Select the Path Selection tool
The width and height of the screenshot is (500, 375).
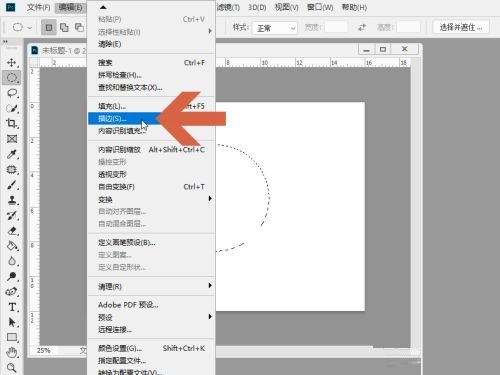12,322
